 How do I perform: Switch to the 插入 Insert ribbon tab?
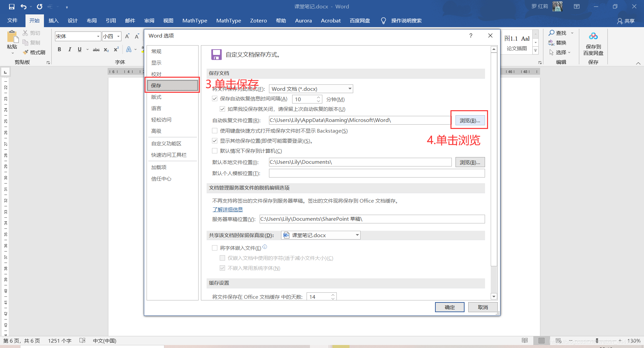(53, 21)
